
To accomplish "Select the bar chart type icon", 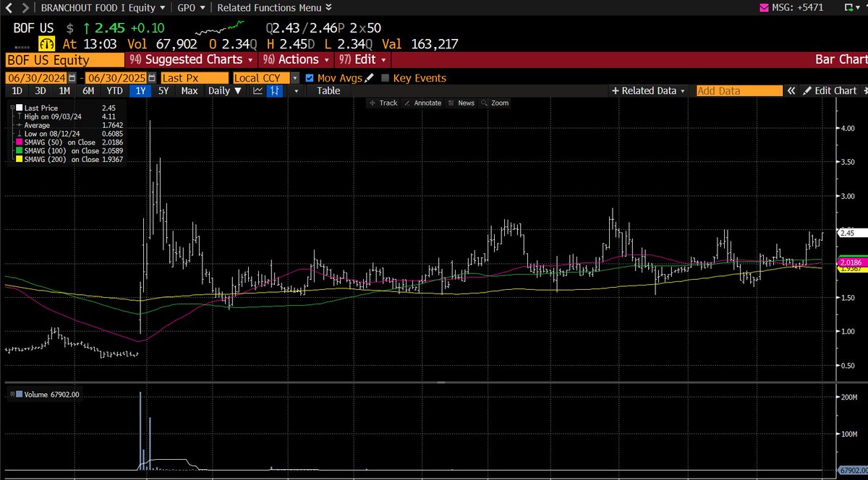I will tap(276, 91).
